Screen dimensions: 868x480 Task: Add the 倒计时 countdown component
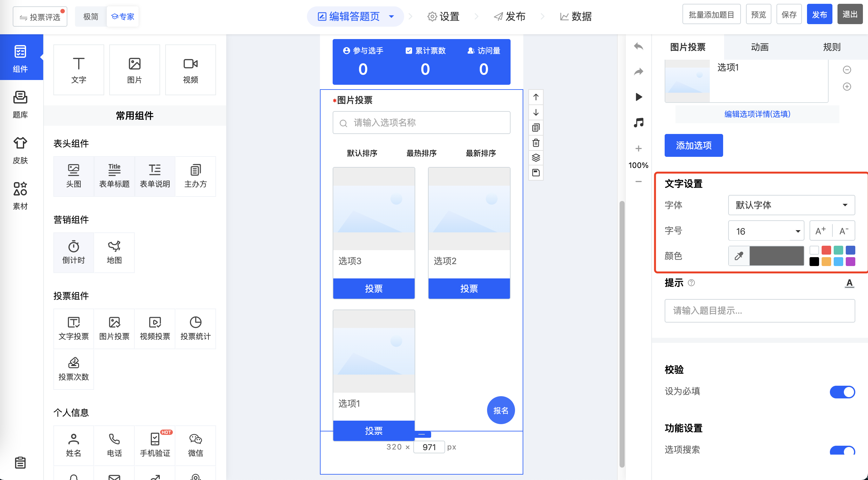tap(73, 252)
